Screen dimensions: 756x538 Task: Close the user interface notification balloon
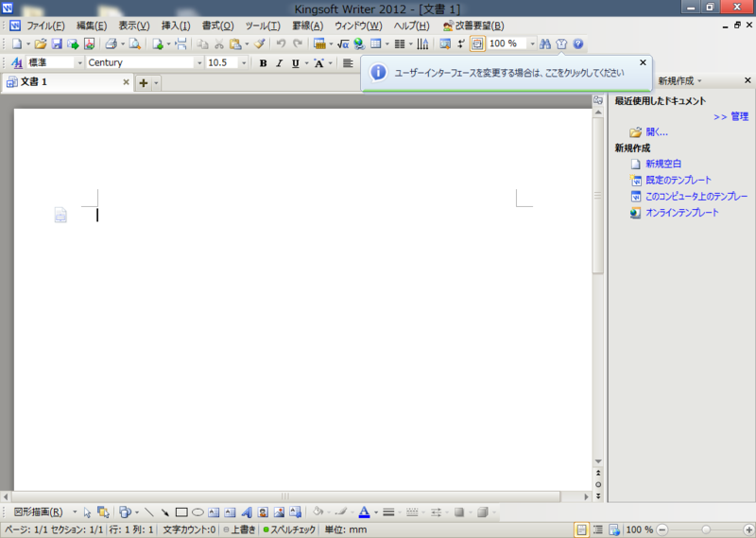pyautogui.click(x=643, y=62)
